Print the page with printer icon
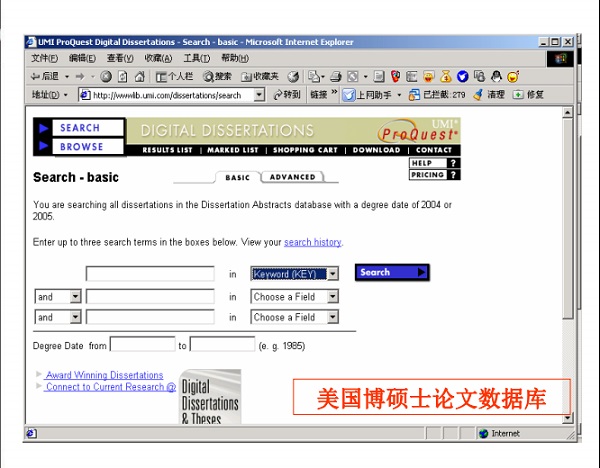Viewport: 600px width, 468px height. (x=336, y=77)
